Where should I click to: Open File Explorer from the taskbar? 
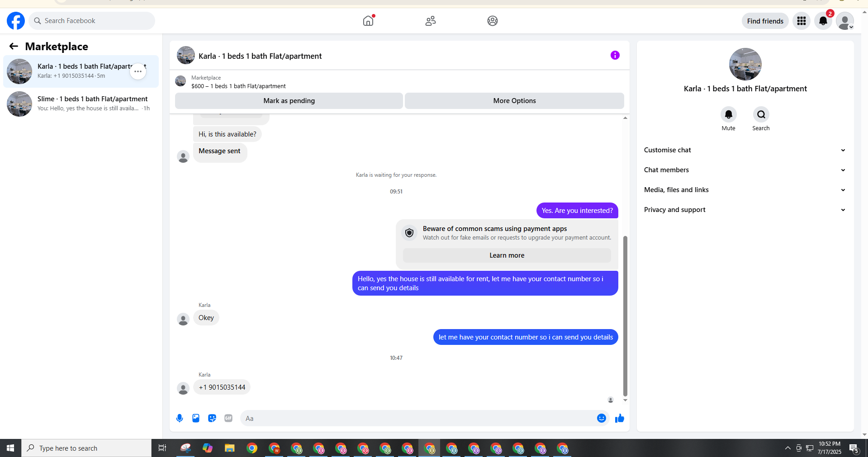230,448
